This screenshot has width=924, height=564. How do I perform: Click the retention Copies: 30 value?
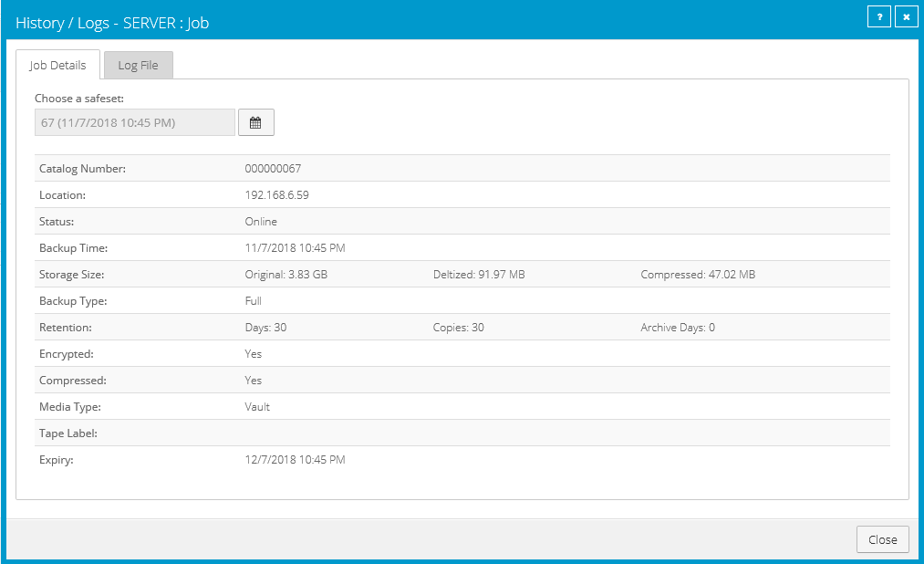(458, 328)
